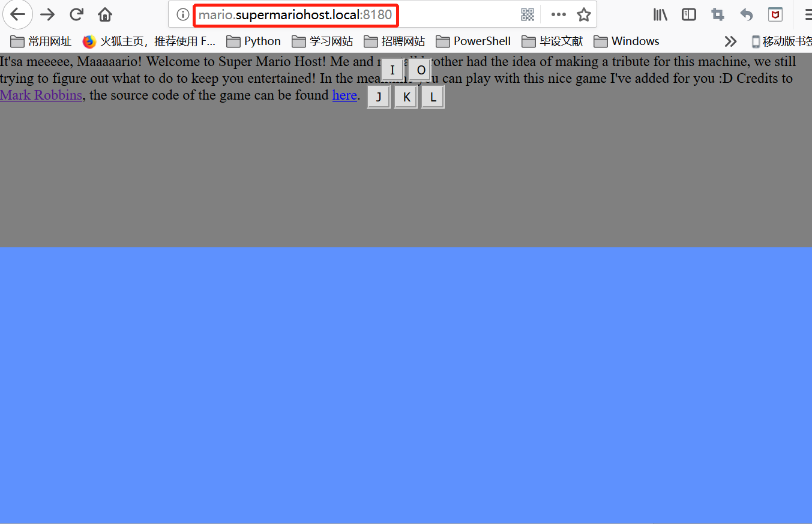Click the L game key button
812x524 pixels.
point(433,97)
